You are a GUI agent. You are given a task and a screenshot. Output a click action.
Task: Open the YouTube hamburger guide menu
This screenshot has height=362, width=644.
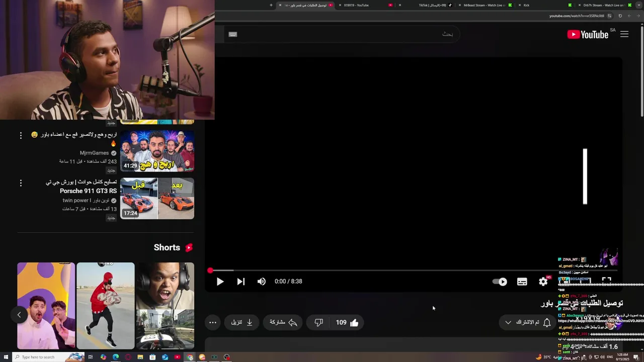coord(624,34)
